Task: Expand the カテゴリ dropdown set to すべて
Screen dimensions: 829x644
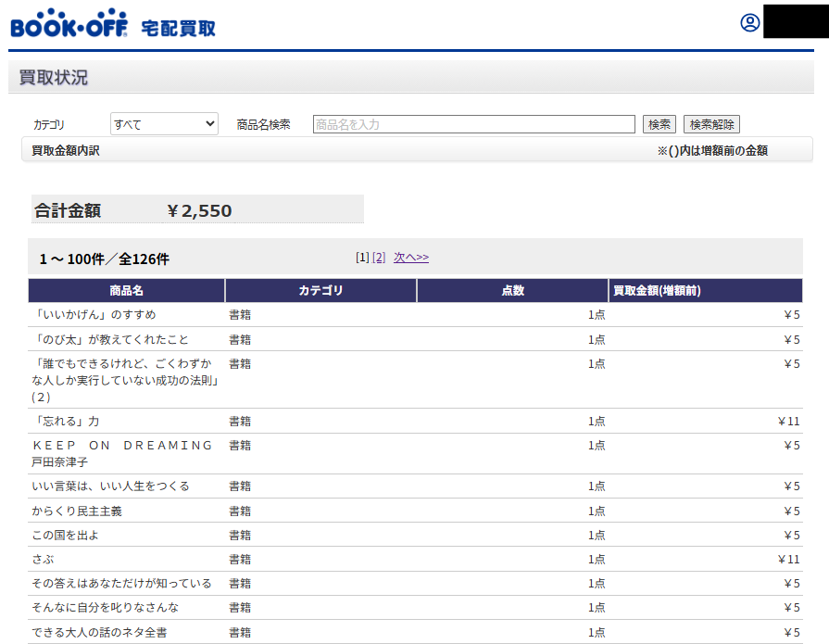Action: 164,124
